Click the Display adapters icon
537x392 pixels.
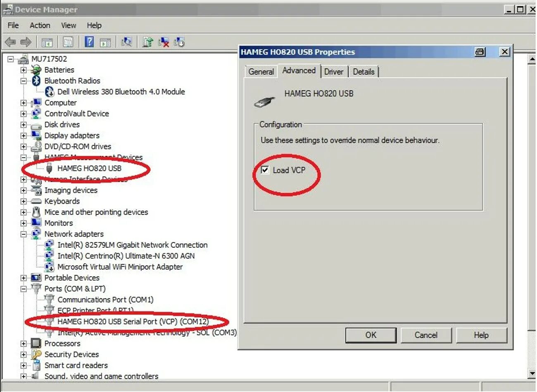point(36,135)
